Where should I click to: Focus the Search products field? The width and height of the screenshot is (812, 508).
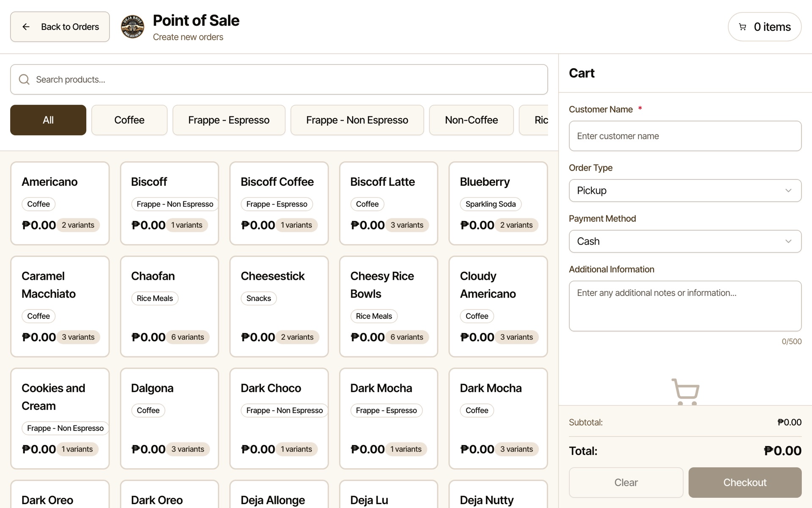(x=279, y=80)
